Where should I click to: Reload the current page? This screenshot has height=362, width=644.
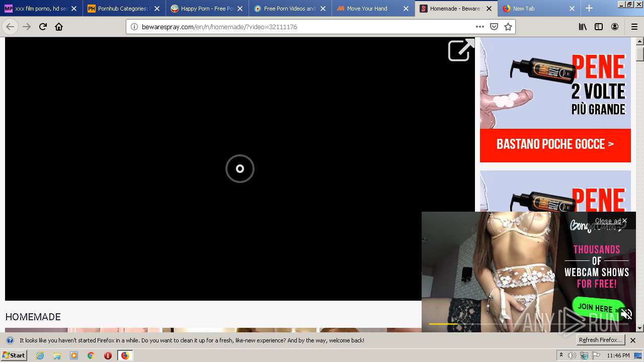tap(43, 27)
